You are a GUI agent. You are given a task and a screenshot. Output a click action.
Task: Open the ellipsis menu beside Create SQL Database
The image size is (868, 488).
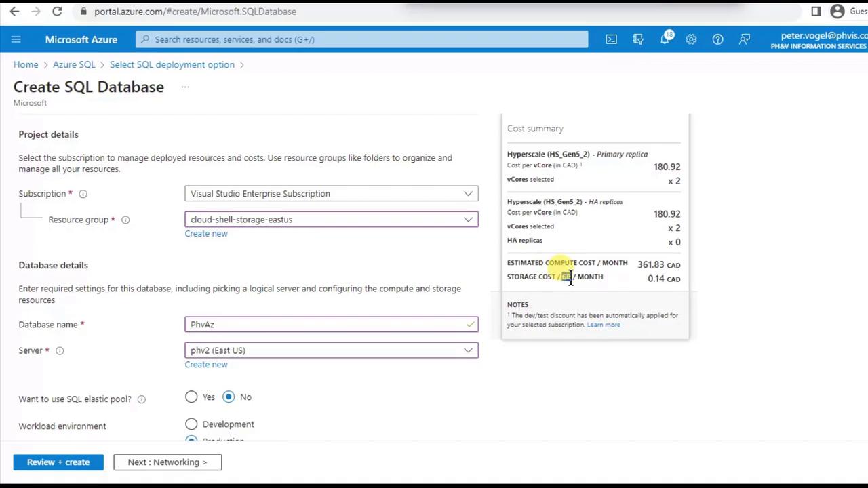[x=184, y=87]
